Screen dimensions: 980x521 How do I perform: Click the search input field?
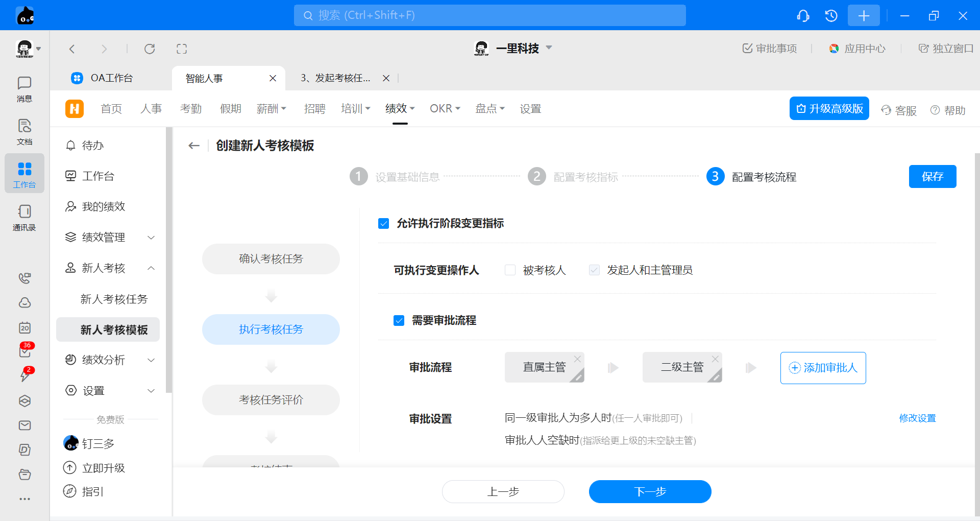[x=489, y=15]
